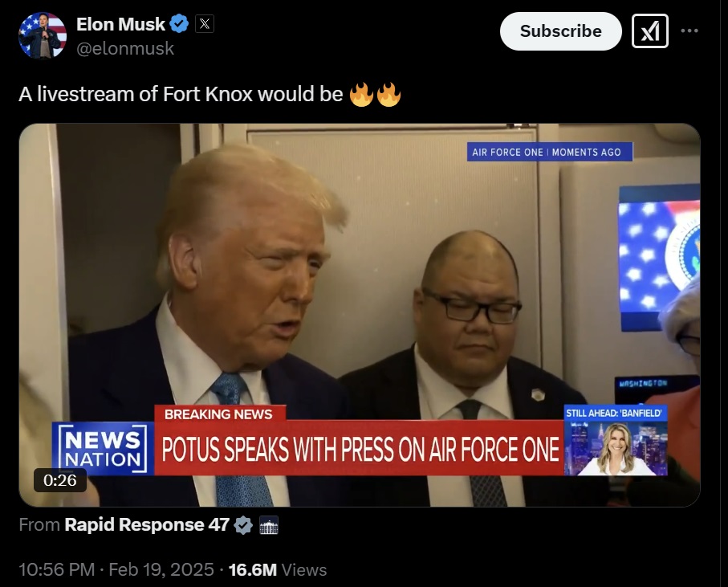This screenshot has height=587, width=728.
Task: Click the blue verified badge beside Elon Musk
Action: tap(179, 23)
